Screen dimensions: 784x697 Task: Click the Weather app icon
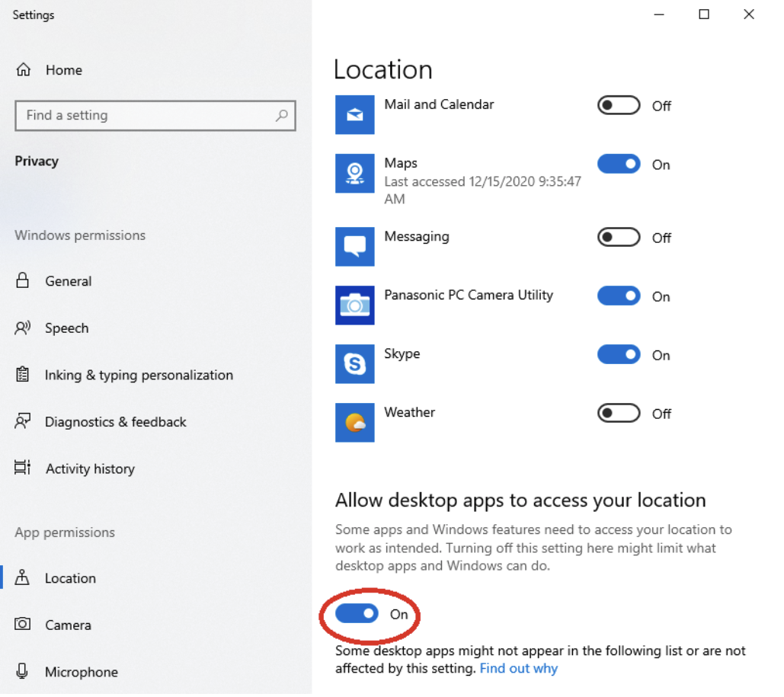354,422
